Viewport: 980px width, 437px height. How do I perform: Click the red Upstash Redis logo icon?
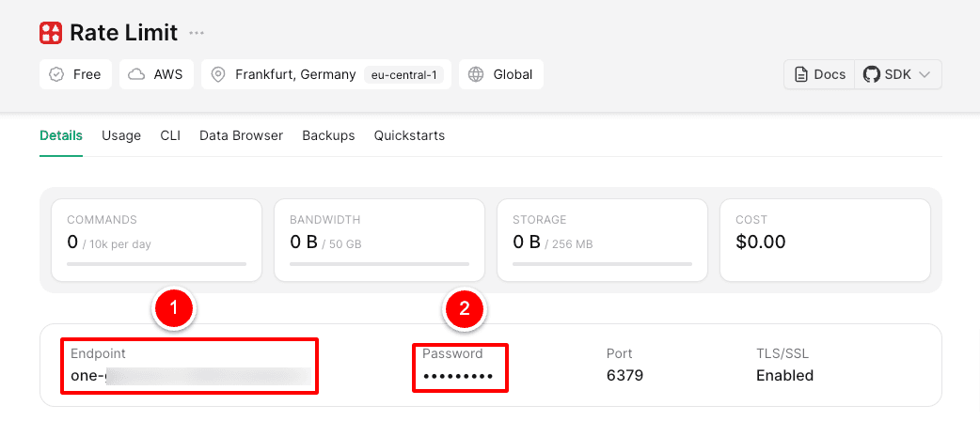click(x=51, y=33)
